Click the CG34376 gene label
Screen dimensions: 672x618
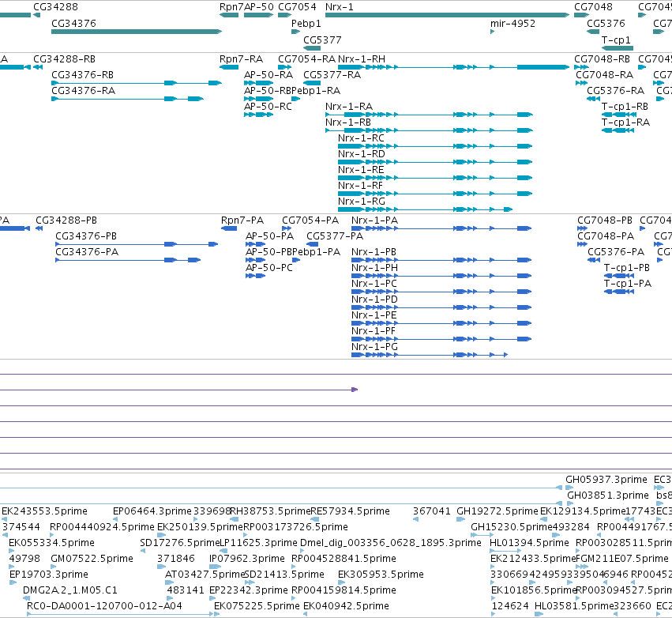(x=73, y=23)
